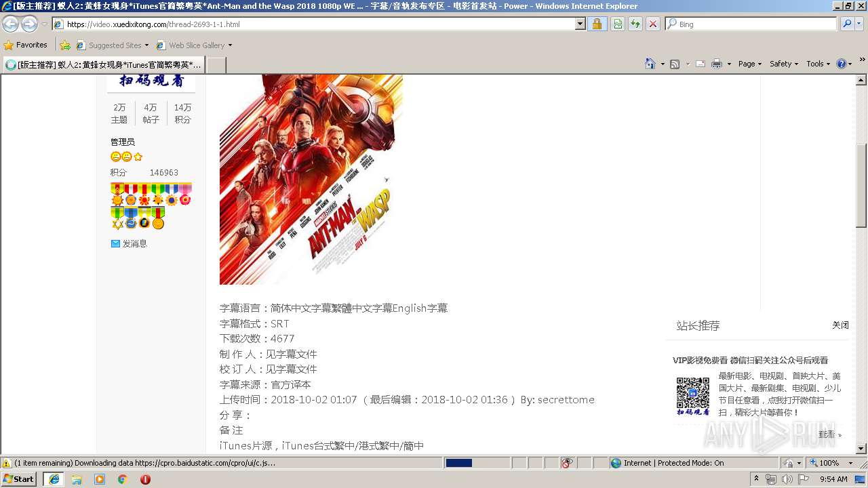Click the secrettome uploader name

pos(566,399)
